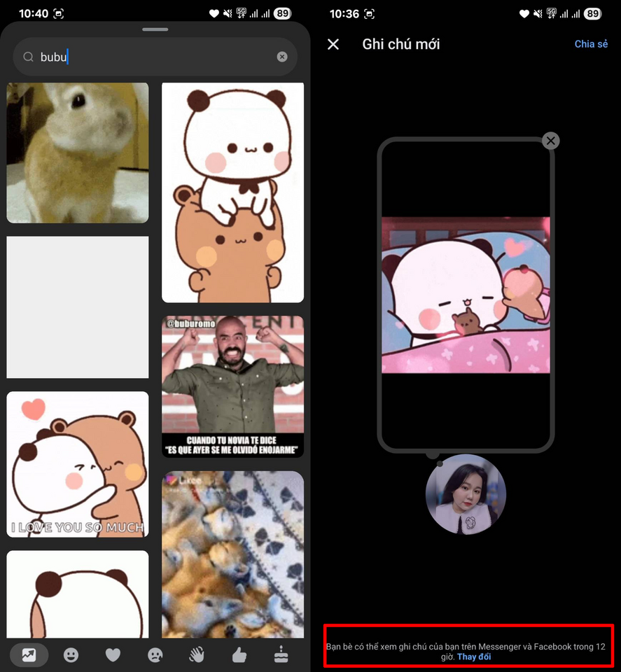Close the Ghi chú mới screen
The width and height of the screenshot is (621, 672).
click(x=333, y=44)
